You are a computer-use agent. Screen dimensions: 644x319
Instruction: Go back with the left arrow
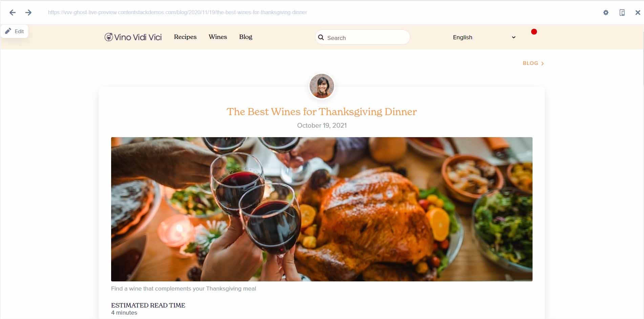13,13
